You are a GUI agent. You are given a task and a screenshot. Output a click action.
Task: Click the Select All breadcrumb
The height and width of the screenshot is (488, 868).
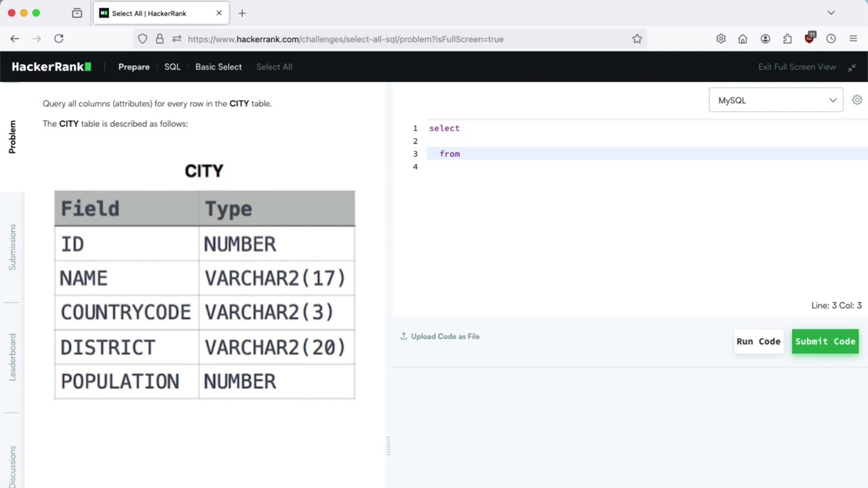274,66
